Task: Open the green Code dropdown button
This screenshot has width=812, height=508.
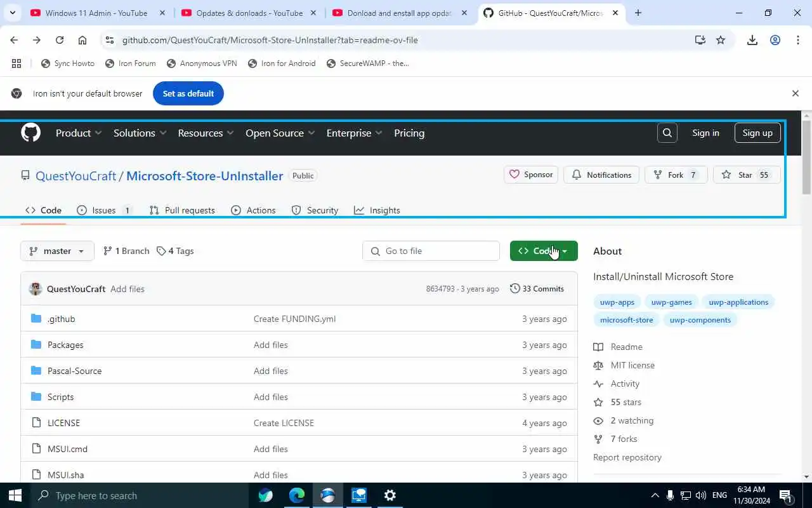Action: 544,251
